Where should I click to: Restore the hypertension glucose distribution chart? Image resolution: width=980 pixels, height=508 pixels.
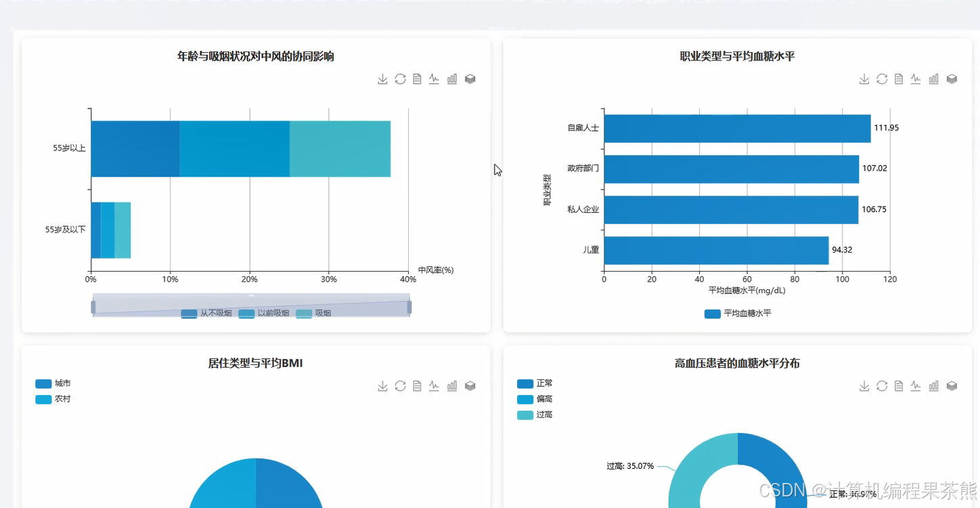pyautogui.click(x=882, y=386)
